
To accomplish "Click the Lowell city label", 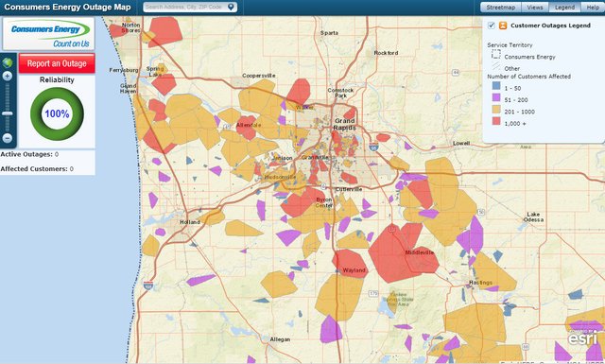I will coord(461,143).
